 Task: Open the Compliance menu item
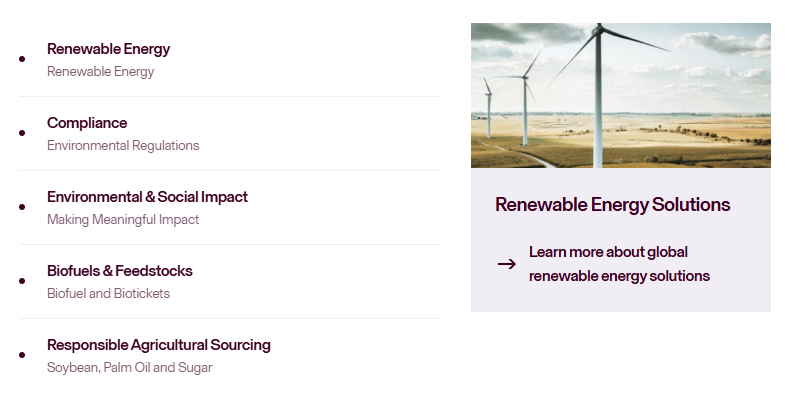point(87,123)
